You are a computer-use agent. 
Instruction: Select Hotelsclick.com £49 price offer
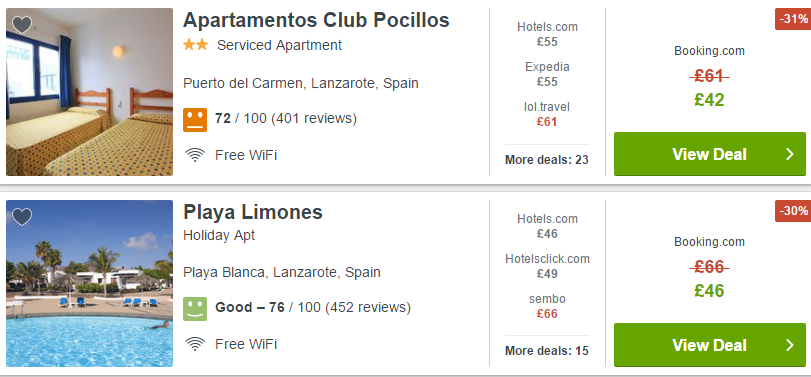547,266
